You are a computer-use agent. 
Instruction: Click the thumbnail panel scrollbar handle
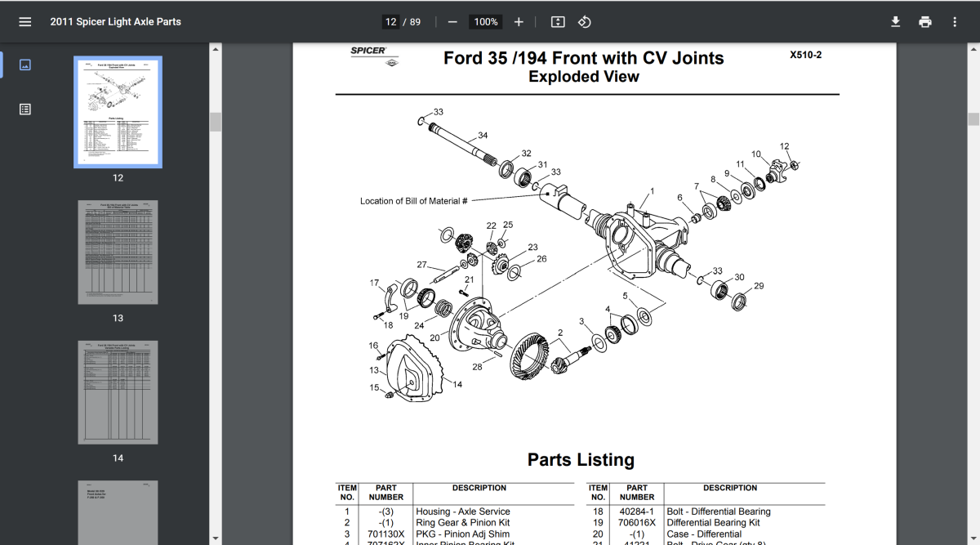(216, 122)
